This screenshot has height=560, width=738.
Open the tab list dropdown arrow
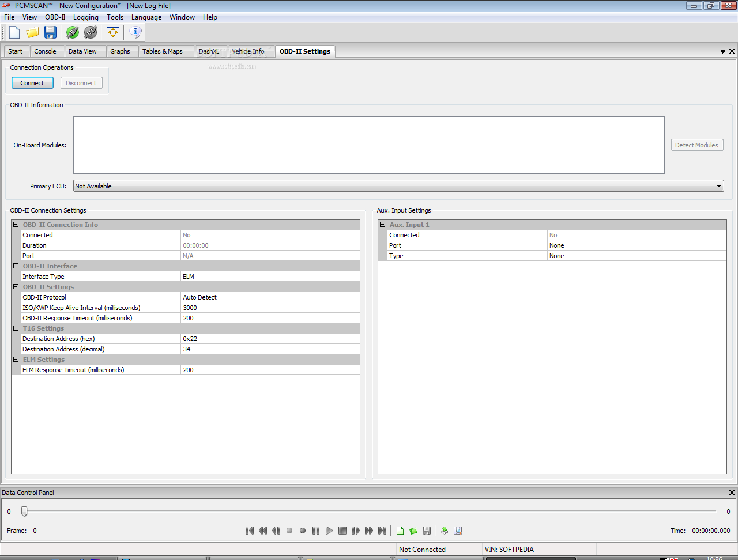pos(722,52)
